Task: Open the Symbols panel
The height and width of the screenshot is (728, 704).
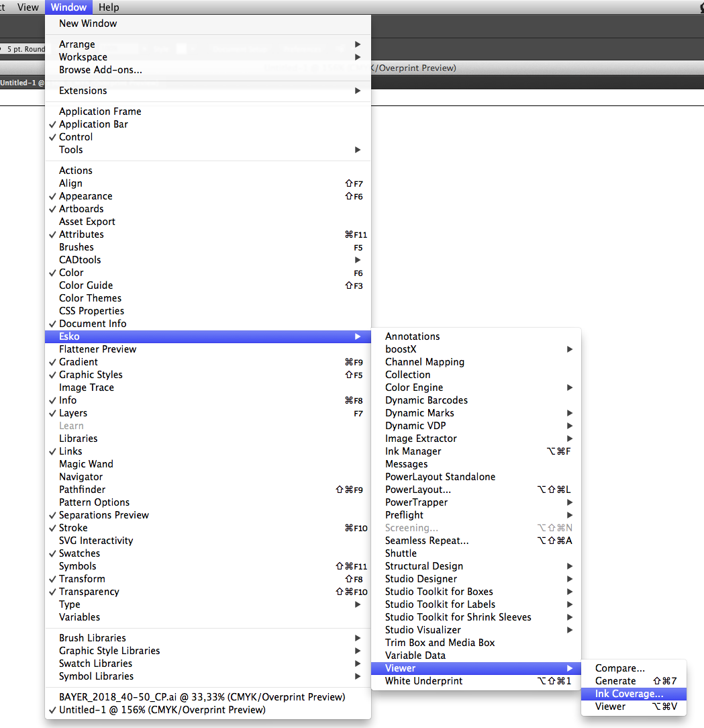Action: point(208,566)
